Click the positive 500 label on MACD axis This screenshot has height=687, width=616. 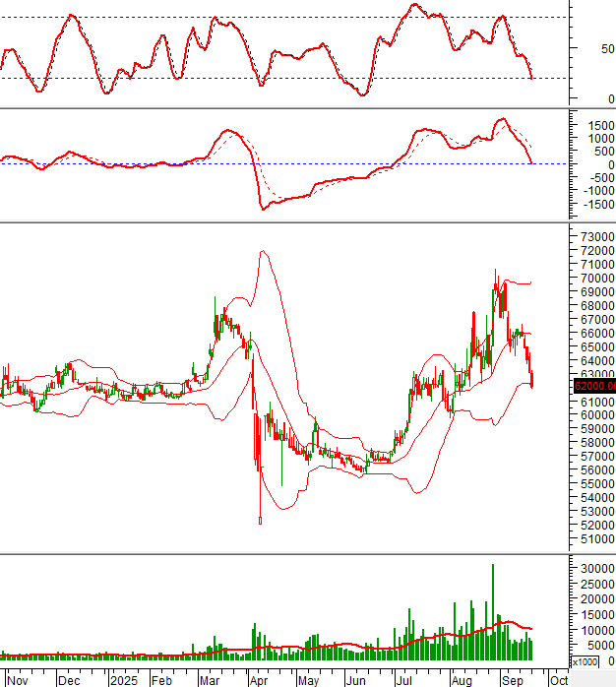pyautogui.click(x=604, y=152)
